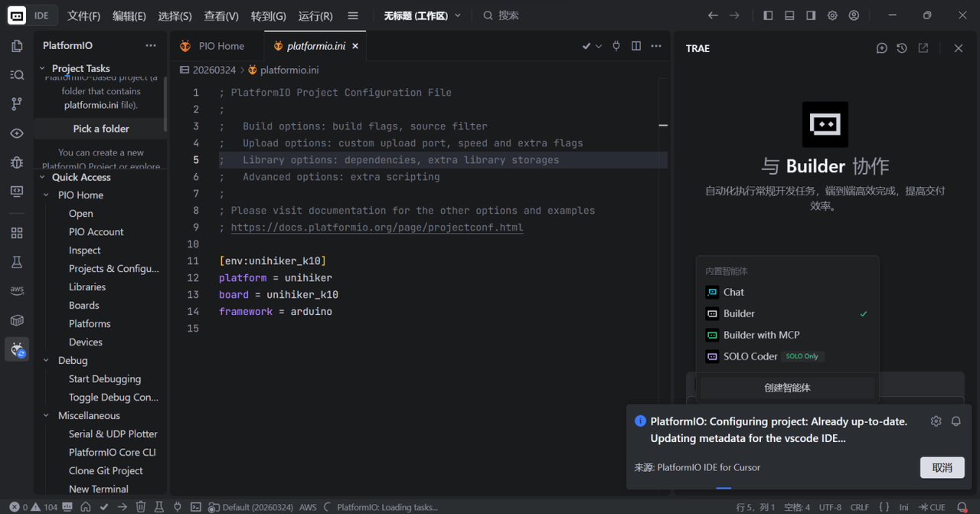
Task: Open the AWS toolkit sidebar icon
Action: click(x=17, y=291)
